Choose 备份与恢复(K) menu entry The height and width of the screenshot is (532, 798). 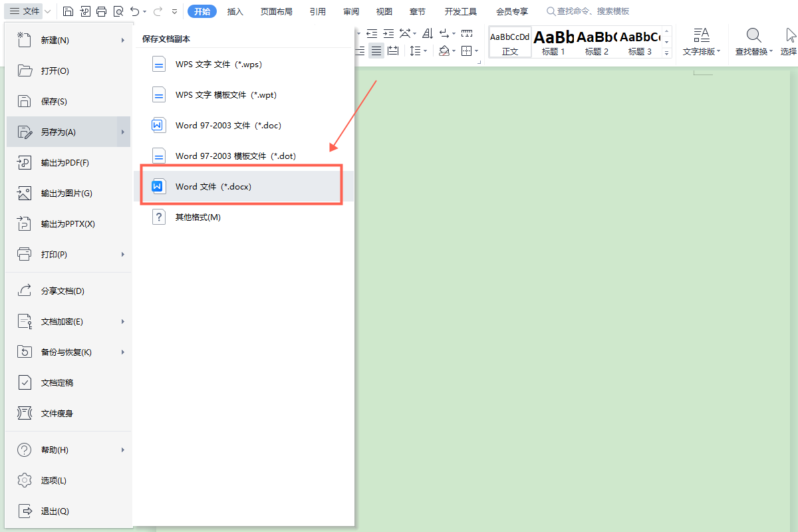coord(68,352)
